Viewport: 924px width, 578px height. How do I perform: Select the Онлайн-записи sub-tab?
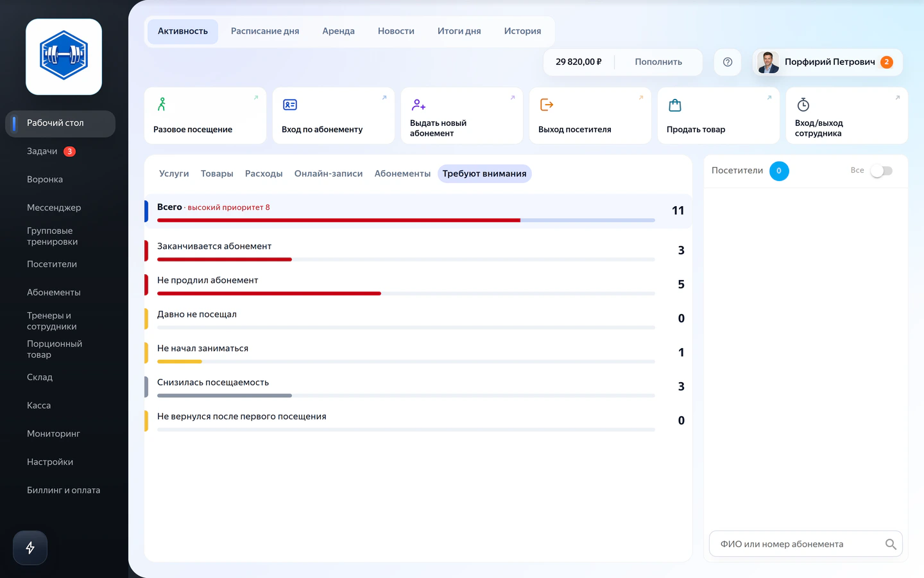329,174
